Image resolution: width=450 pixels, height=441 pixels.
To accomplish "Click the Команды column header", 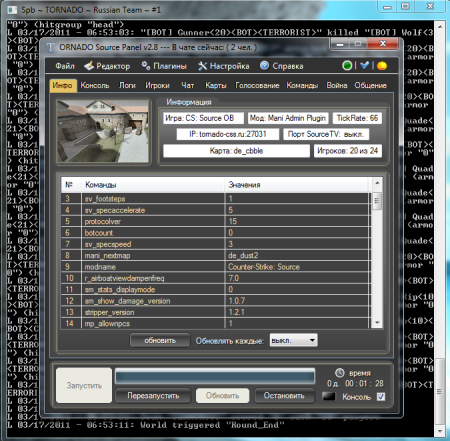I will (153, 185).
